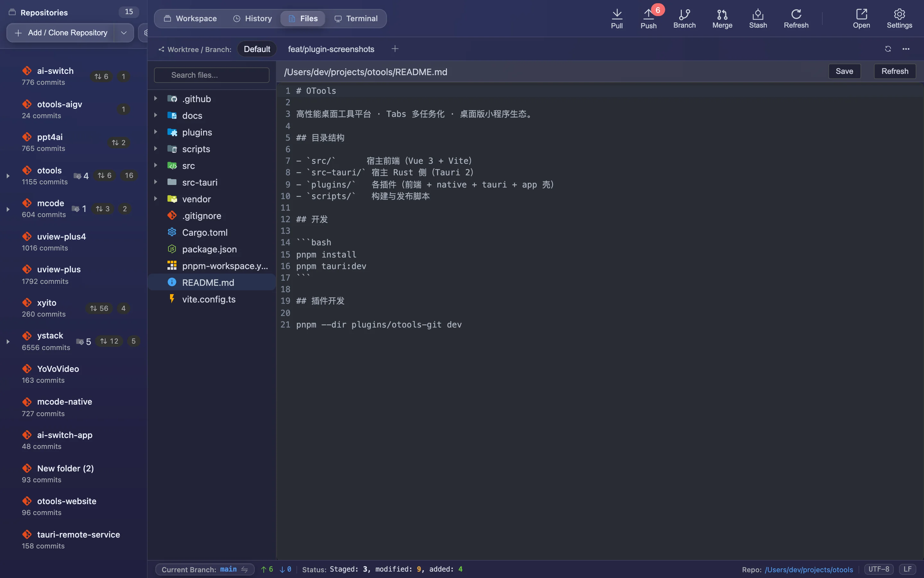Screen dimensions: 924x578
Task: Open the Branch tool in the toolbar
Action: (x=684, y=18)
